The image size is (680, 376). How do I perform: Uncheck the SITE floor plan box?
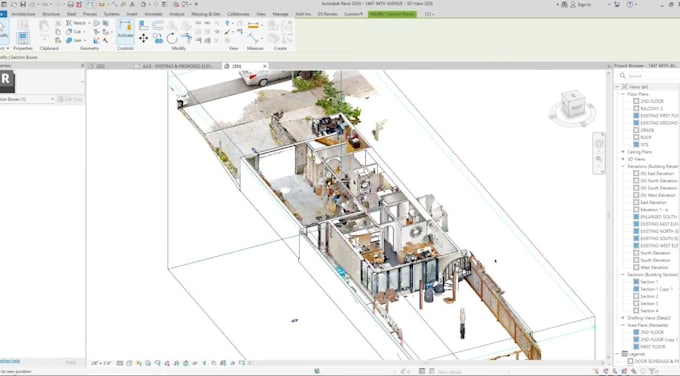click(636, 144)
